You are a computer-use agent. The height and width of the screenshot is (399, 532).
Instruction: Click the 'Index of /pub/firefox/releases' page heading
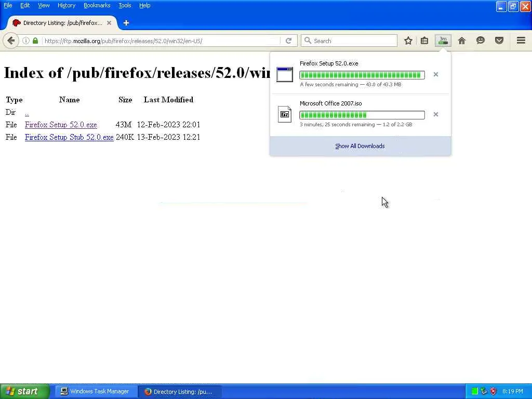137,73
